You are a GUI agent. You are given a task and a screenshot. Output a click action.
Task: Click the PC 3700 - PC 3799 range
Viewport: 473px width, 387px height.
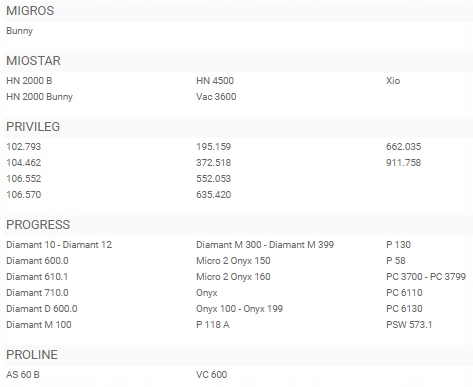point(426,277)
